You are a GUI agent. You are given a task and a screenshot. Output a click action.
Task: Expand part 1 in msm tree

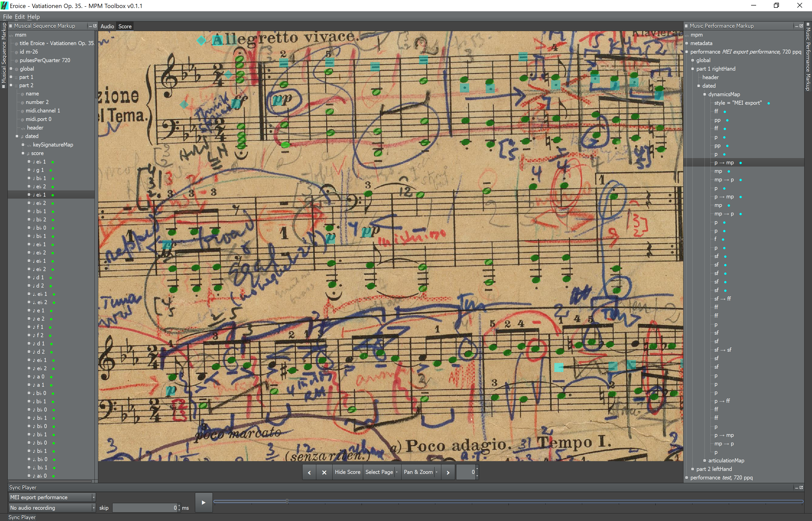(11, 77)
